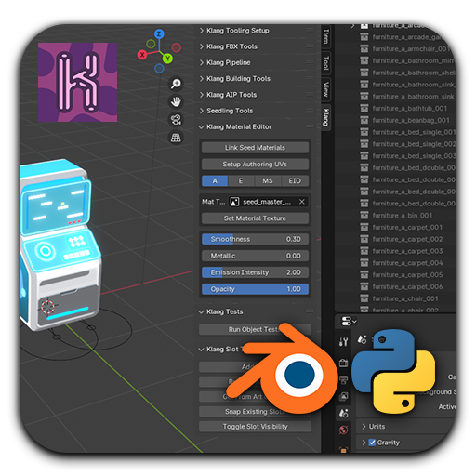The height and width of the screenshot is (476, 476).
Task: Select furniture_a_carpet_001 in the outliner
Action: (x=407, y=228)
